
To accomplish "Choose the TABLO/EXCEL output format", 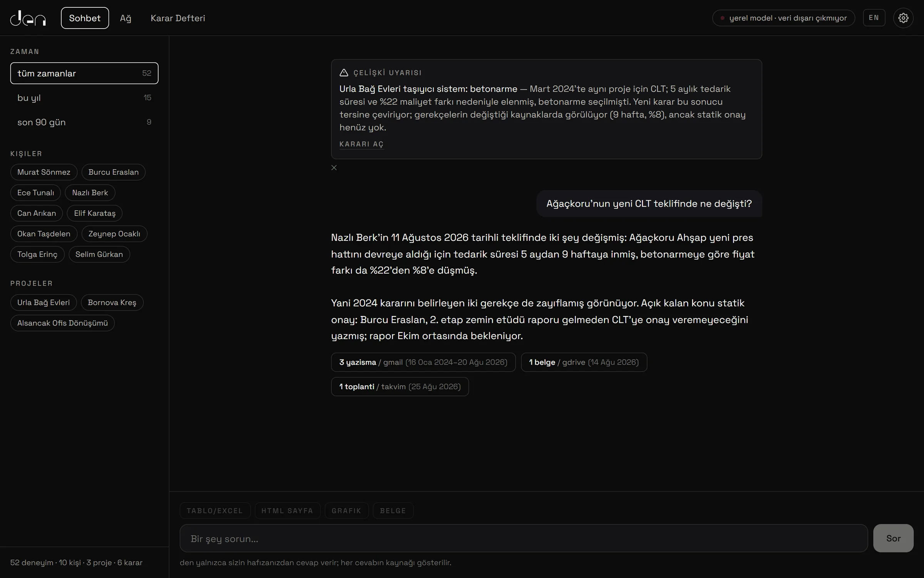I will pos(215,511).
